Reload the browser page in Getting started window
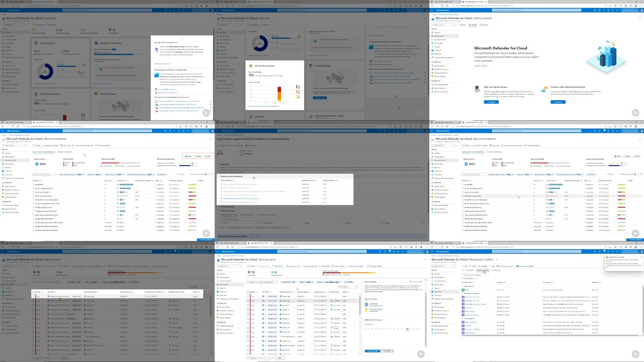Image resolution: width=644 pixels, height=362 pixels. (442, 6)
